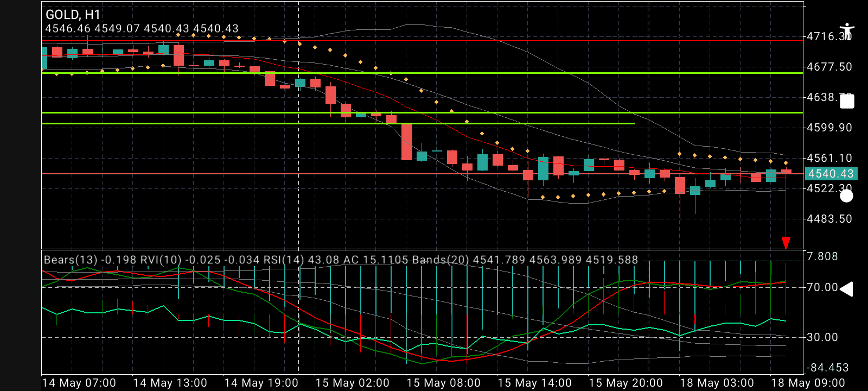Tap the 4677.50 price scale label
The image size is (868, 391).
829,67
